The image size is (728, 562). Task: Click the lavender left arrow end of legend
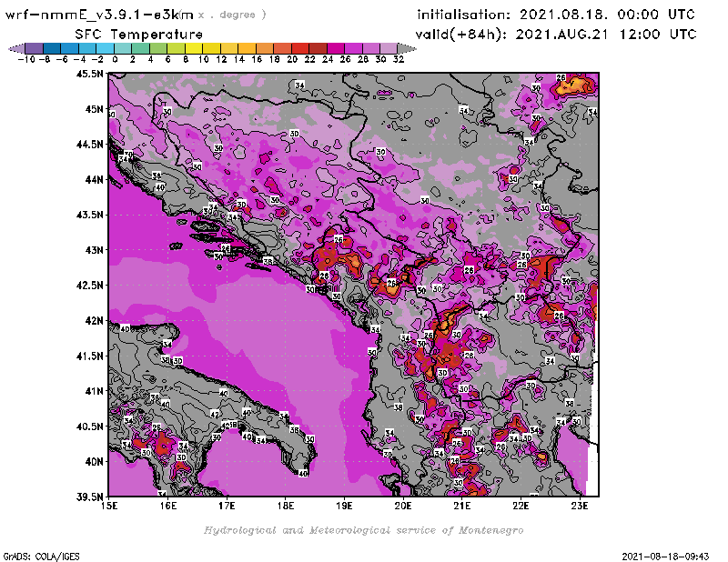(x=16, y=48)
